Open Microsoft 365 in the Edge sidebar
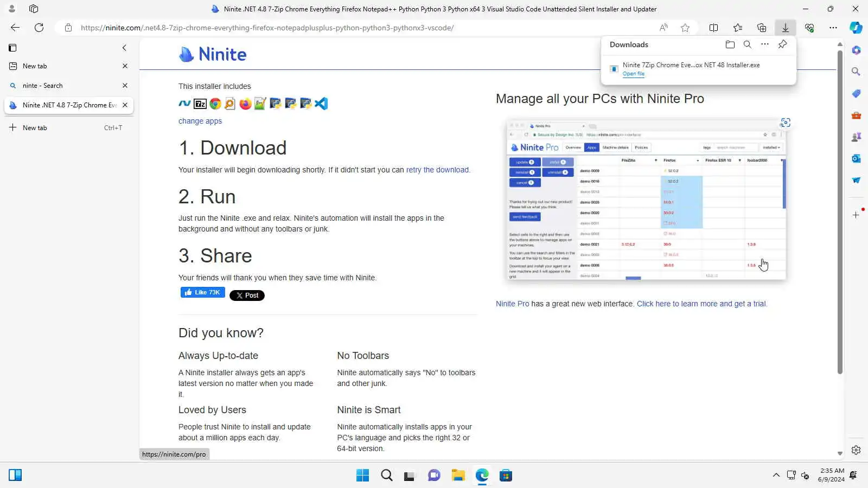The image size is (868, 488). click(x=856, y=50)
